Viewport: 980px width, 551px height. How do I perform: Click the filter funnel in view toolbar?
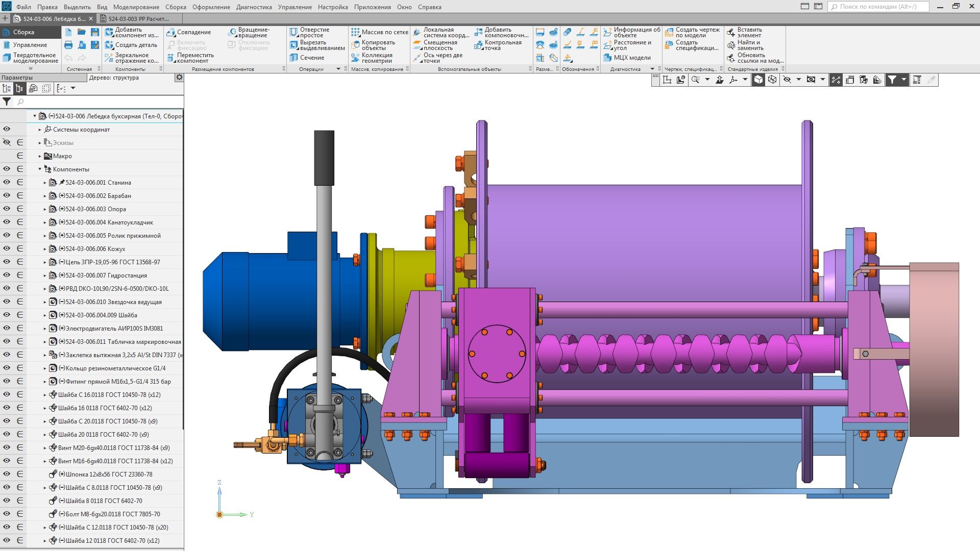(x=892, y=80)
